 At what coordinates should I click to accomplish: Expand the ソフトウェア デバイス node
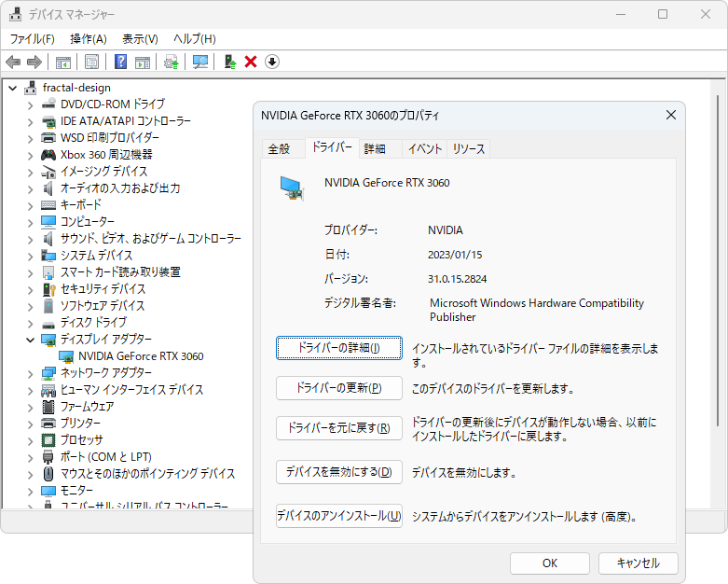30,307
